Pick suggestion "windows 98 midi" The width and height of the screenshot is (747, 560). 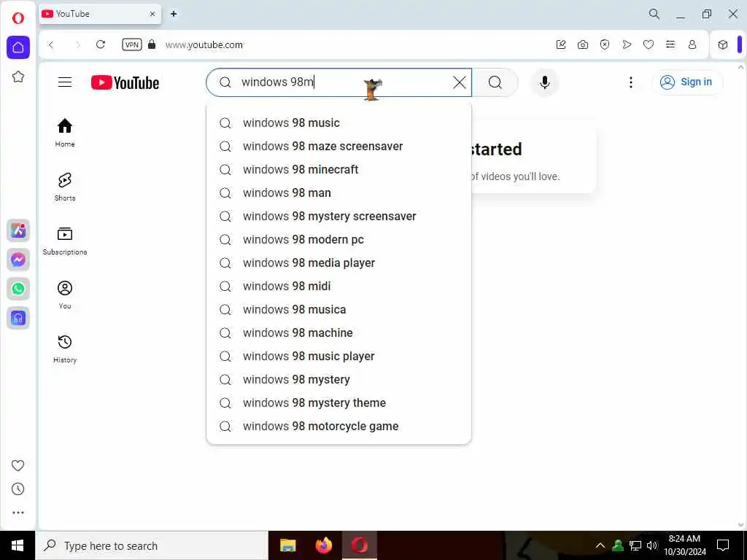pyautogui.click(x=338, y=286)
